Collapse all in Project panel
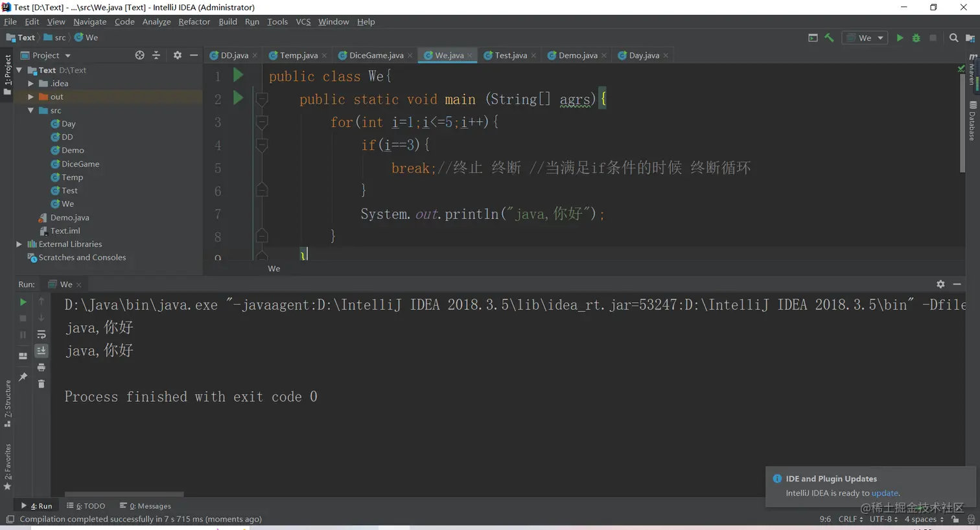 [x=156, y=55]
